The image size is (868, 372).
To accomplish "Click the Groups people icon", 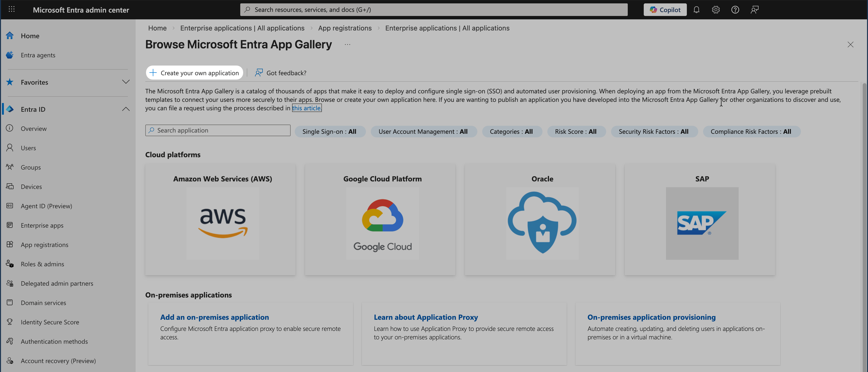I will 10,167.
